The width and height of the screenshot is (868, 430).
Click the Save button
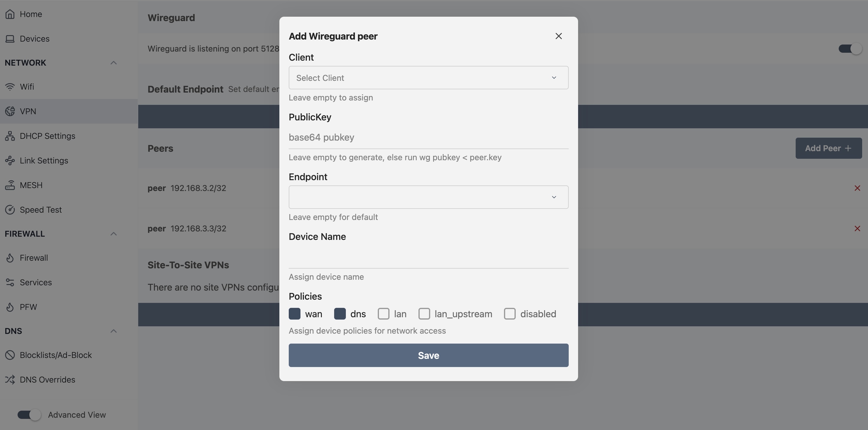click(429, 355)
